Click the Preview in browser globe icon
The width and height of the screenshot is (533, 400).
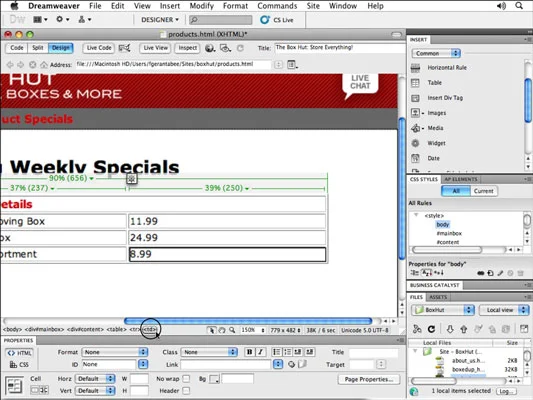tap(210, 48)
